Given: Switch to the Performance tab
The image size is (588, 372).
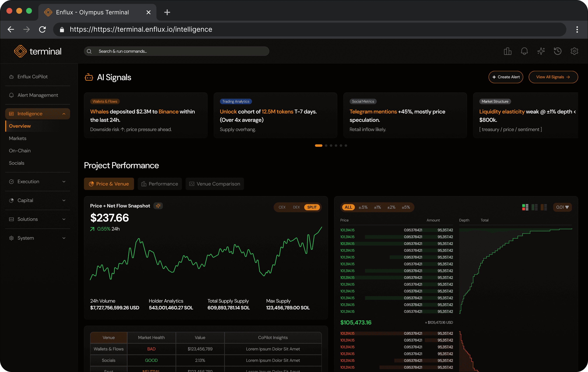Looking at the screenshot, I should point(160,184).
